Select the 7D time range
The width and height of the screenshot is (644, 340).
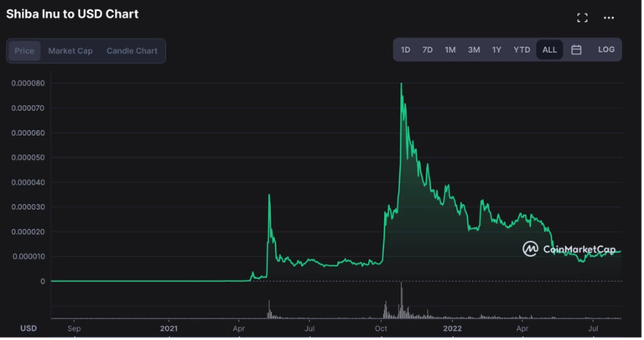[427, 50]
